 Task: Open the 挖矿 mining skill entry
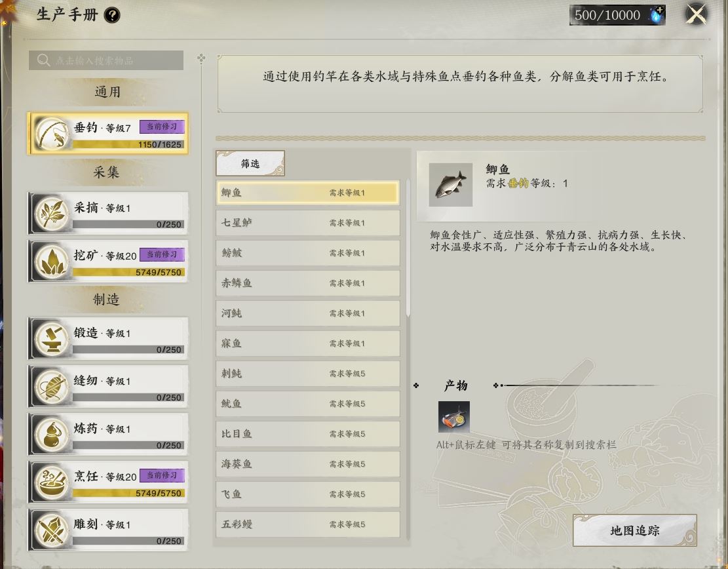108,262
